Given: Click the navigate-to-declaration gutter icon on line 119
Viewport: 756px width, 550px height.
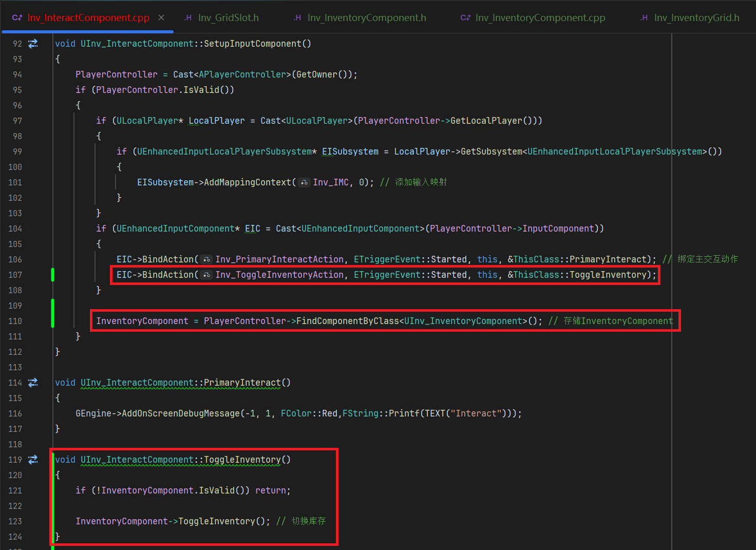Looking at the screenshot, I should click(x=33, y=460).
